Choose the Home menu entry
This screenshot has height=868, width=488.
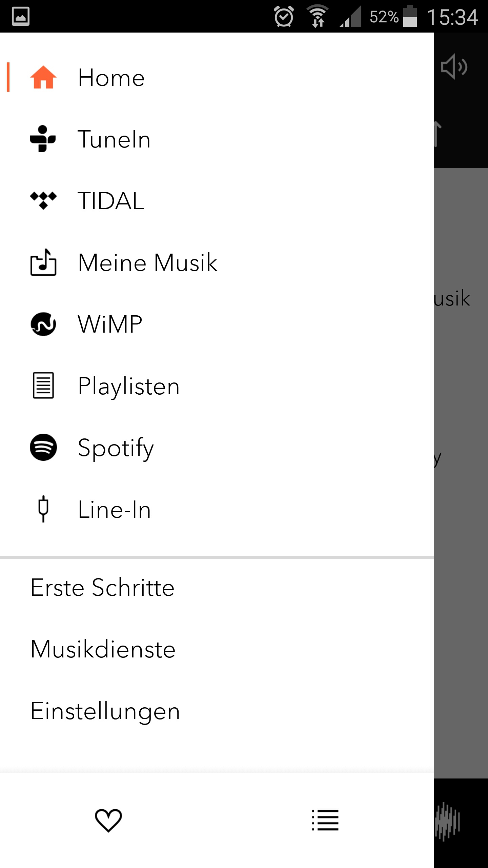[217, 77]
